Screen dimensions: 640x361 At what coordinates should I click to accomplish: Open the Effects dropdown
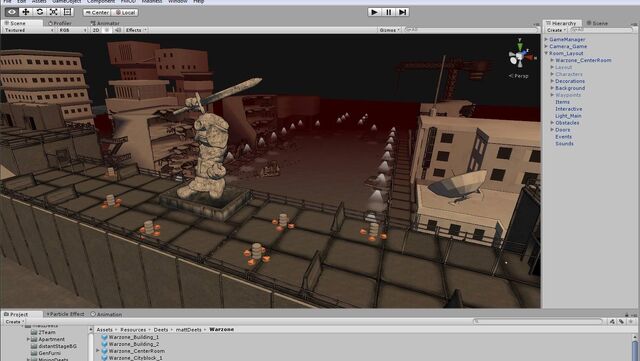coord(136,30)
